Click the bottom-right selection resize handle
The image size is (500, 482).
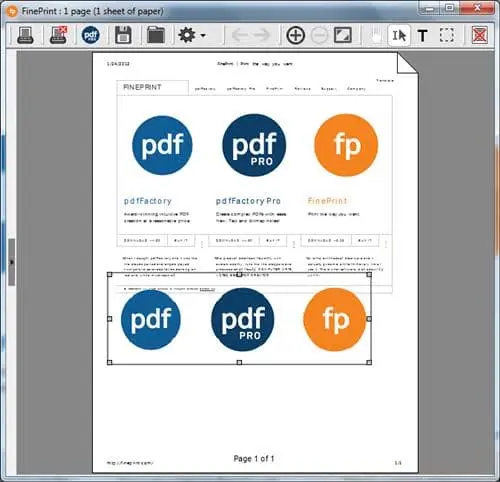click(x=369, y=362)
